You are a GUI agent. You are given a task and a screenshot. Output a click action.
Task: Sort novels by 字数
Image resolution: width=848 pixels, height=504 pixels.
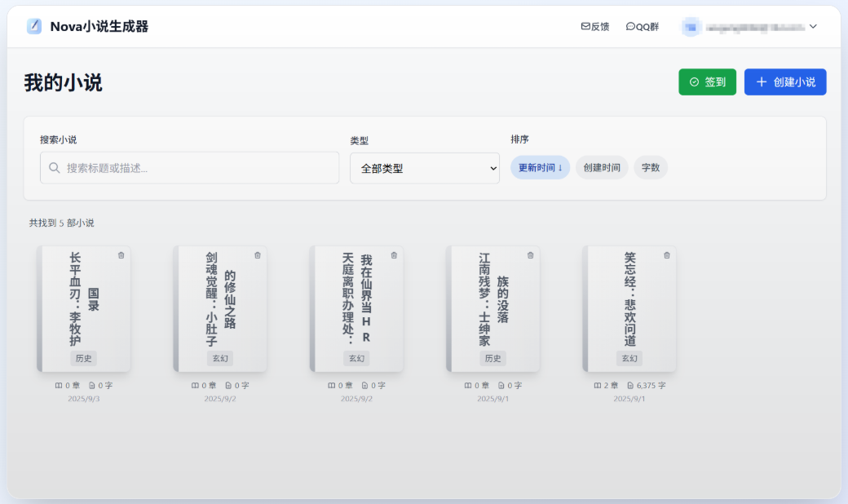tap(651, 168)
